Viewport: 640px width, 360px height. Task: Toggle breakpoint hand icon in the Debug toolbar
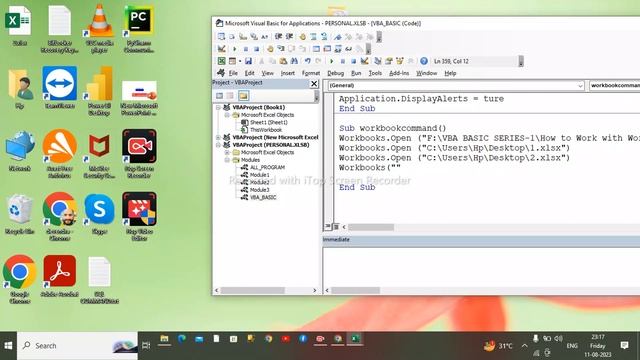tap(270, 49)
